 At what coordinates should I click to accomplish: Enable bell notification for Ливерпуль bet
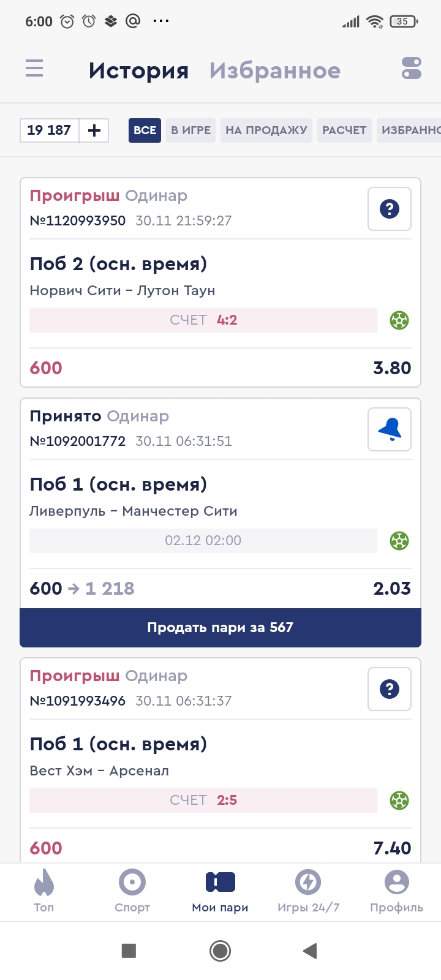(x=390, y=429)
